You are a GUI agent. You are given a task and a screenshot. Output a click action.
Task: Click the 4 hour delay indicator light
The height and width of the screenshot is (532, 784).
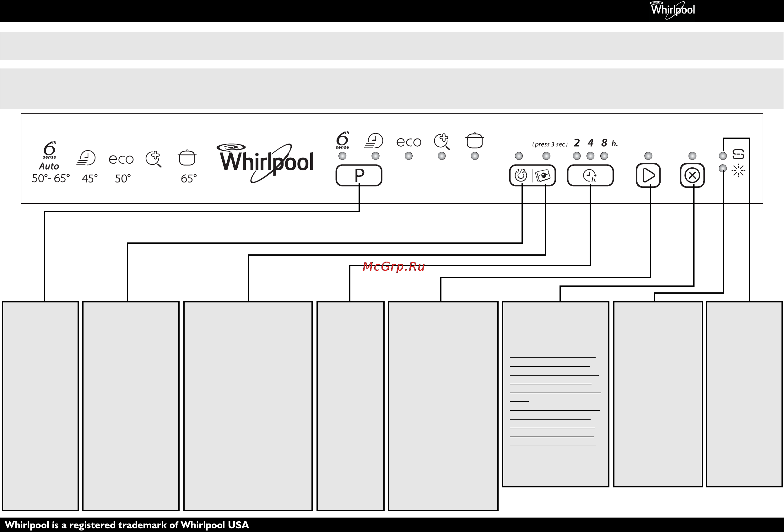pyautogui.click(x=590, y=156)
